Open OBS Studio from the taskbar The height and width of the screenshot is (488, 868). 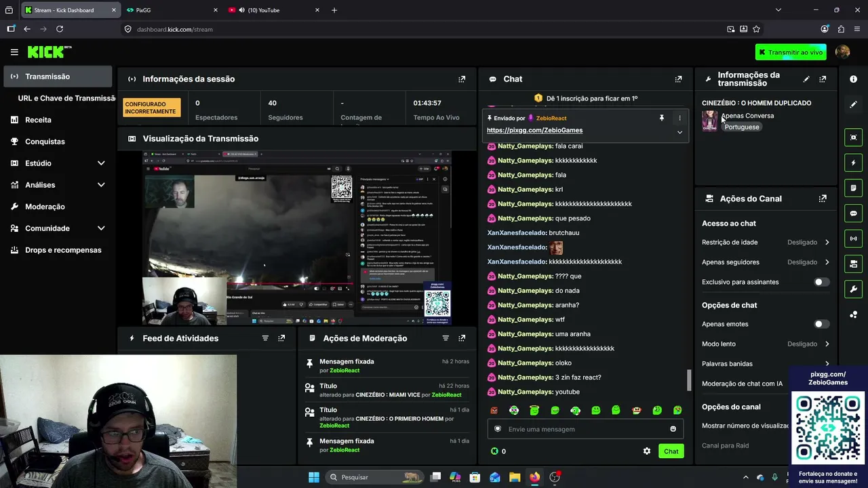click(x=555, y=477)
